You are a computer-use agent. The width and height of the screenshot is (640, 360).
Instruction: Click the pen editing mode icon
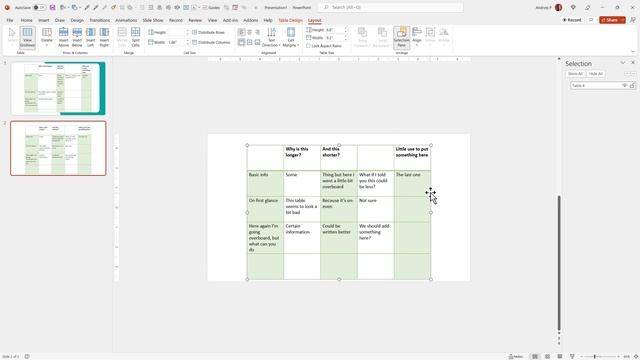click(x=588, y=7)
